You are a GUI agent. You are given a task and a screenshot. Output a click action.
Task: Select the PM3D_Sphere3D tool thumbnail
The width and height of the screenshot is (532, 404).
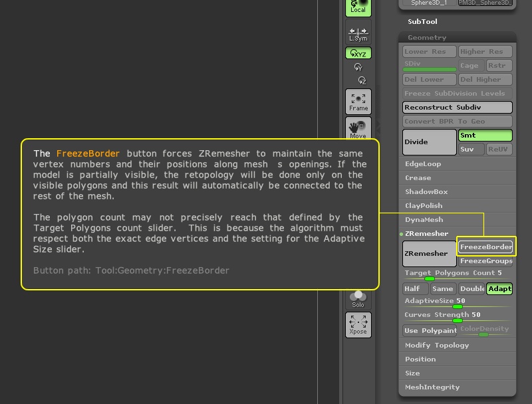click(x=485, y=3)
